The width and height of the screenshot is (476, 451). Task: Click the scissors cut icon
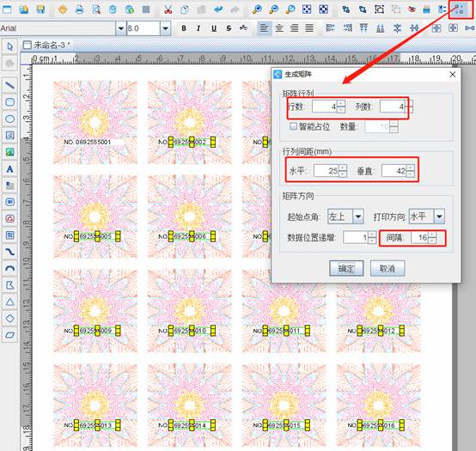(168, 9)
